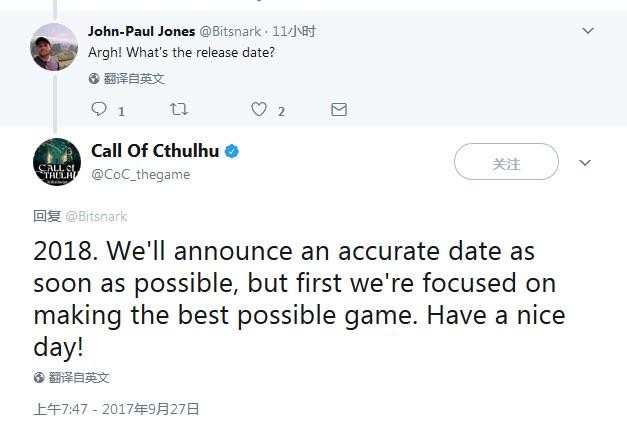Click the Call Of Cthulhu verified badge
627x424 pixels.
coord(231,152)
